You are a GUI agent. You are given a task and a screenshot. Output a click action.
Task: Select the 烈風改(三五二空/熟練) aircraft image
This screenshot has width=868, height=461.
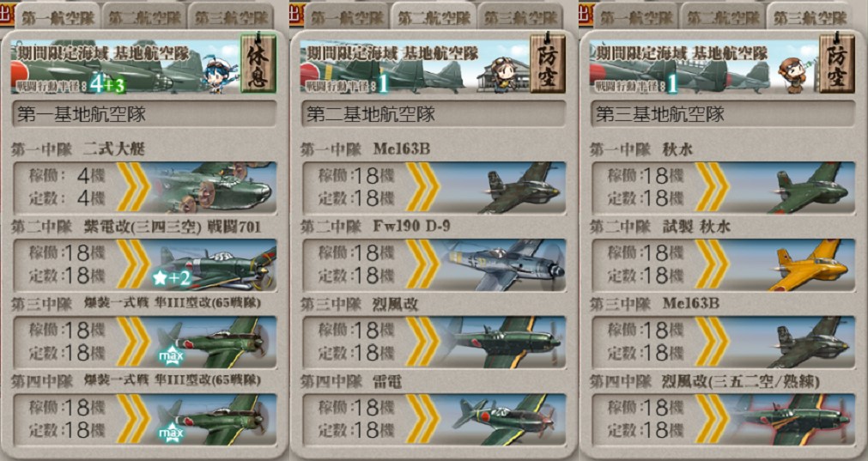pyautogui.click(x=792, y=420)
